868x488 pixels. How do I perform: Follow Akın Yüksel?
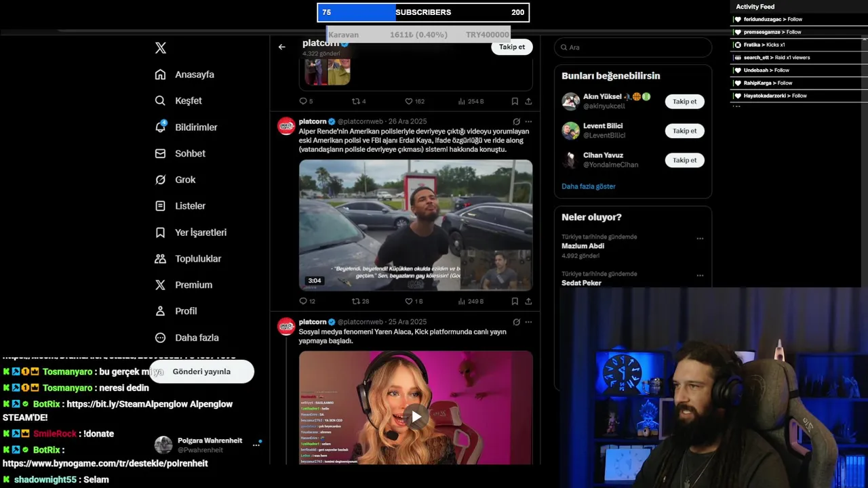684,102
